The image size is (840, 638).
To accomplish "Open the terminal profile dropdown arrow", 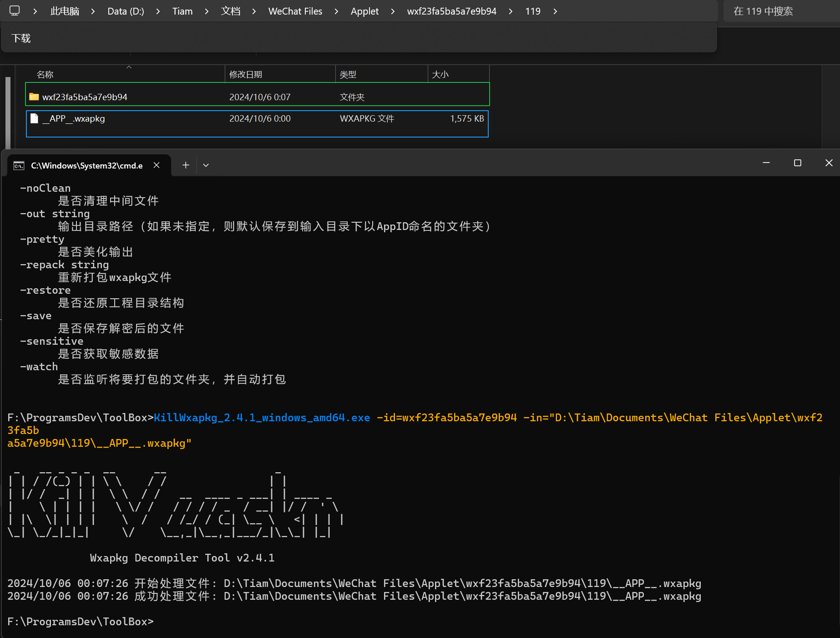I will coord(206,165).
